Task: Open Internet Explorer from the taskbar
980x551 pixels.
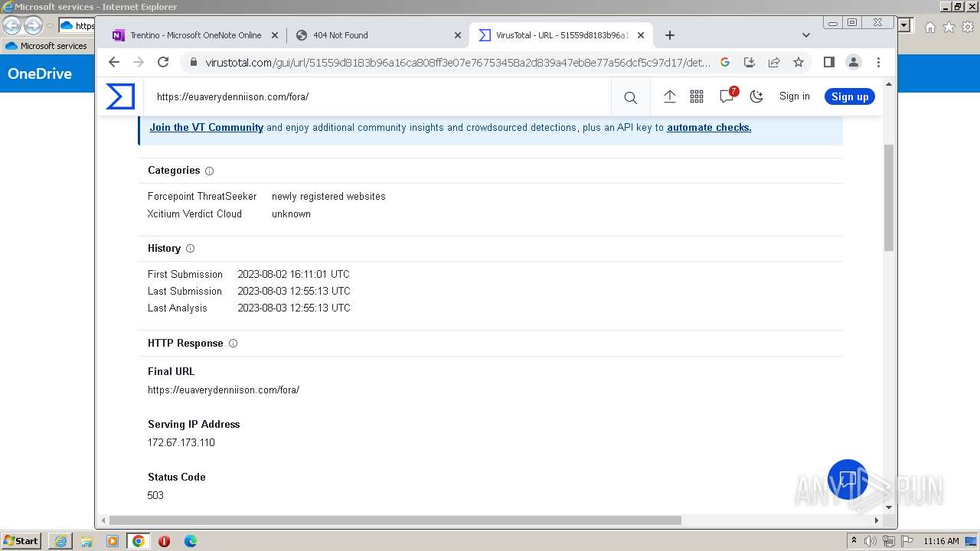Action: [x=60, y=541]
